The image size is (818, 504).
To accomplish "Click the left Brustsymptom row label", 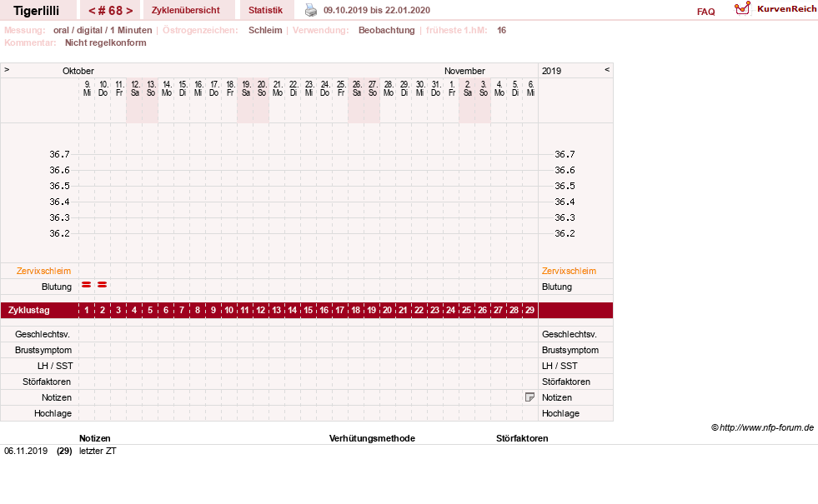I will (x=43, y=350).
